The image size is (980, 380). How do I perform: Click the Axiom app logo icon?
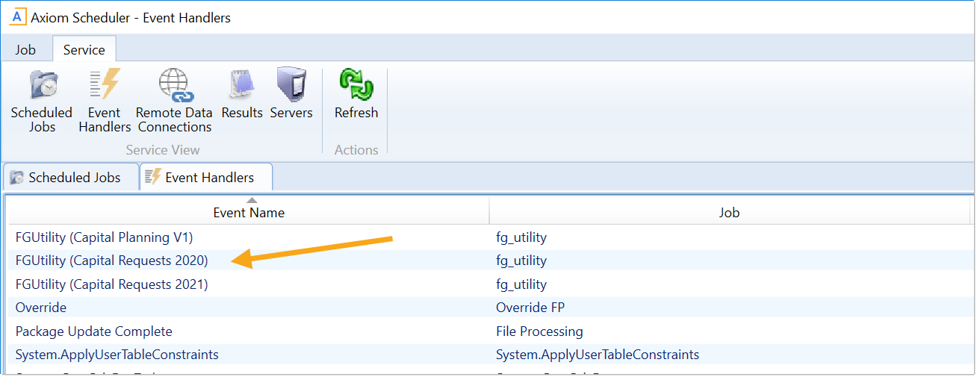coord(17,18)
